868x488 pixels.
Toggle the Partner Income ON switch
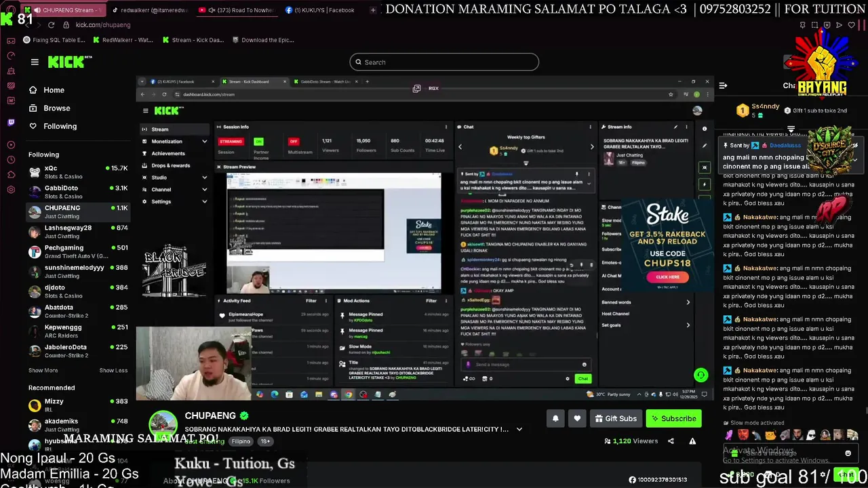[x=258, y=142]
